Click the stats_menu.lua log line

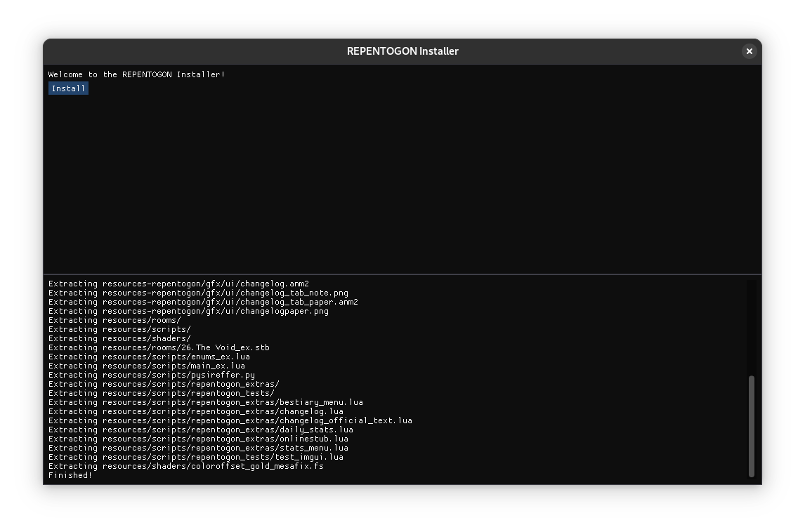(x=198, y=448)
